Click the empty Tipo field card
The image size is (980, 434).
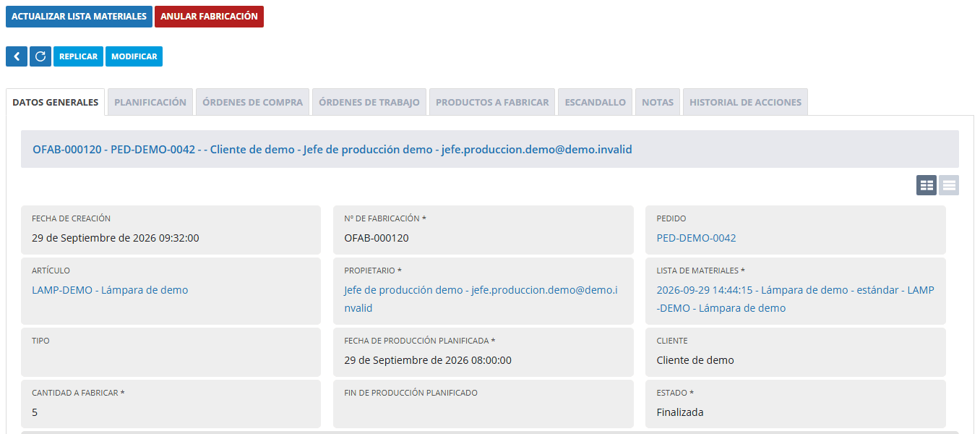point(171,352)
